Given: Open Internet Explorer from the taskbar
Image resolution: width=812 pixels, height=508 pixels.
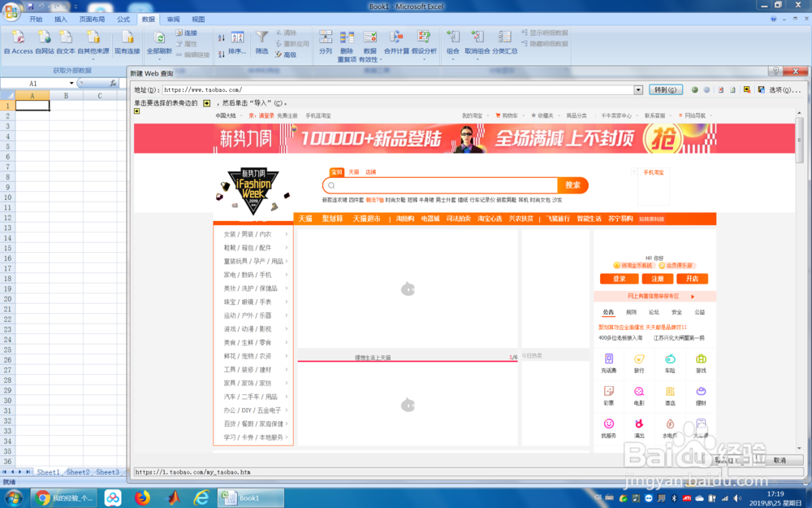Looking at the screenshot, I should pos(201,497).
